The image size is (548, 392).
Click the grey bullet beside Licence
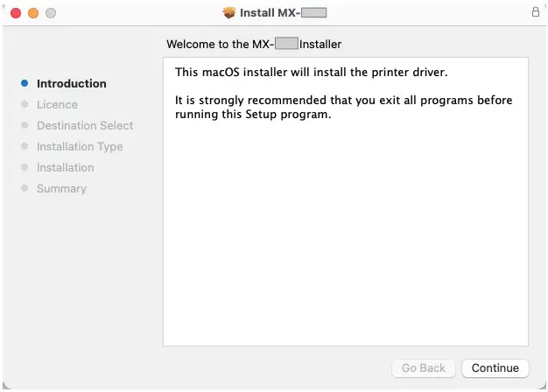click(25, 105)
